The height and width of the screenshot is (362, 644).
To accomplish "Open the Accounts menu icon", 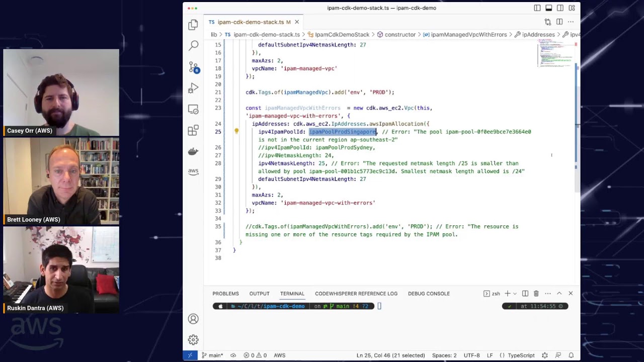I will 193,319.
